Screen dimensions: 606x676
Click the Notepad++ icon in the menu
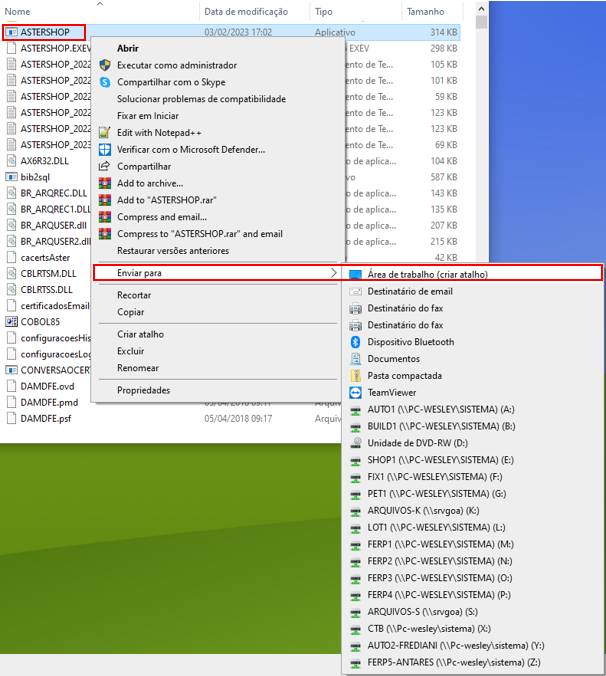(x=105, y=133)
